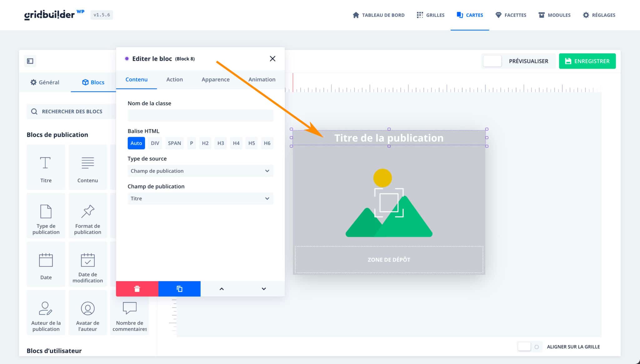Duplicate the block using the copy icon
Image resolution: width=640 pixels, height=364 pixels.
point(179,288)
